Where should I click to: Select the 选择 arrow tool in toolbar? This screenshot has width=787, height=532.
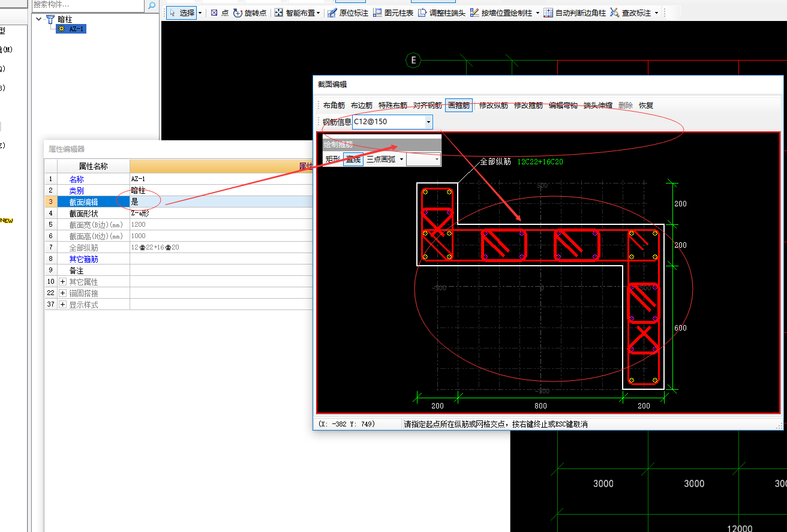(x=181, y=13)
